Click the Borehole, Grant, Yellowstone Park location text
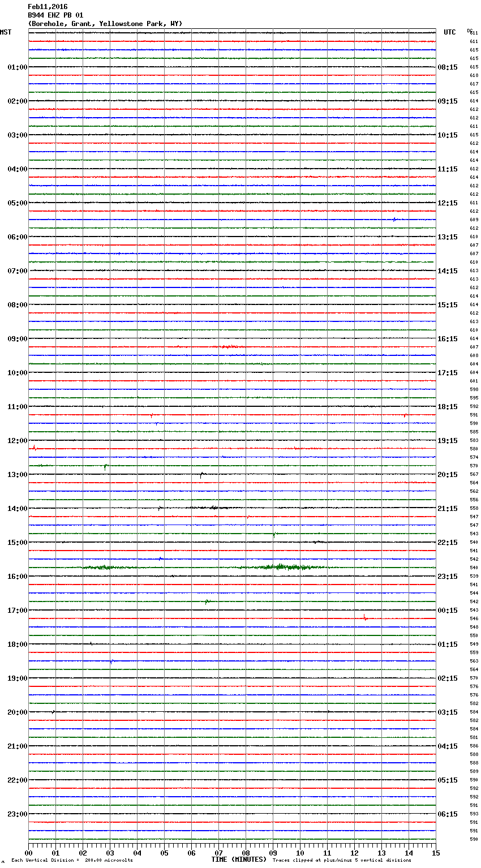The height and width of the screenshot is (868, 481). 105,24
